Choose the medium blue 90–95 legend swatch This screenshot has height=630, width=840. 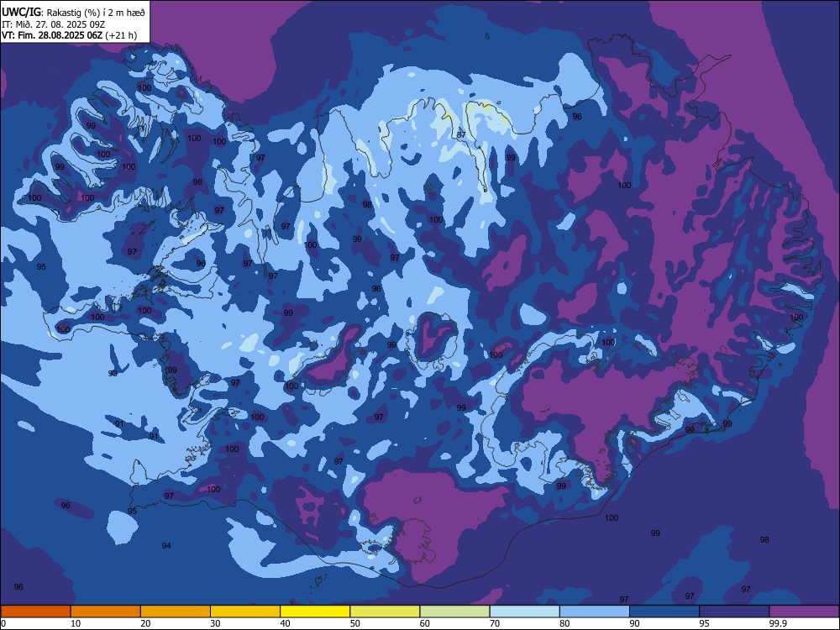coord(664,612)
